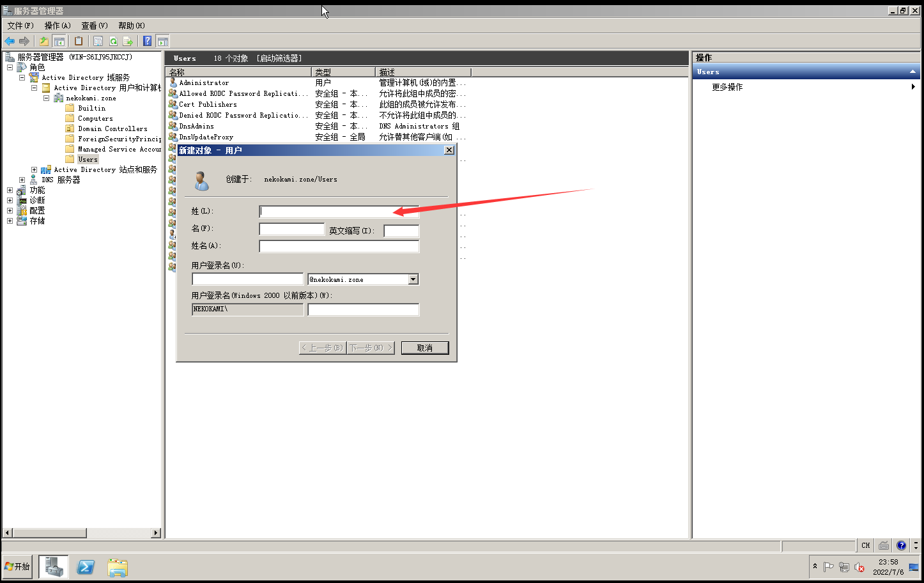Screen dimensions: 924x583
Task: Expand the 配置 tree node
Action: (x=10, y=210)
